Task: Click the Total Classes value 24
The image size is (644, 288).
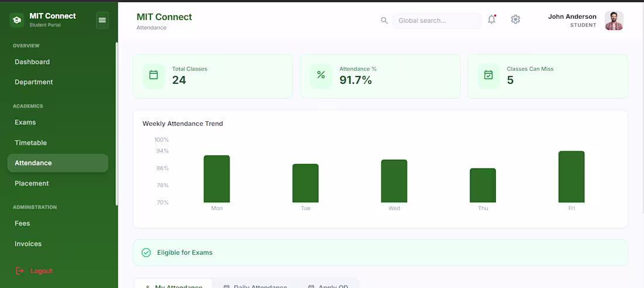Action: (179, 80)
